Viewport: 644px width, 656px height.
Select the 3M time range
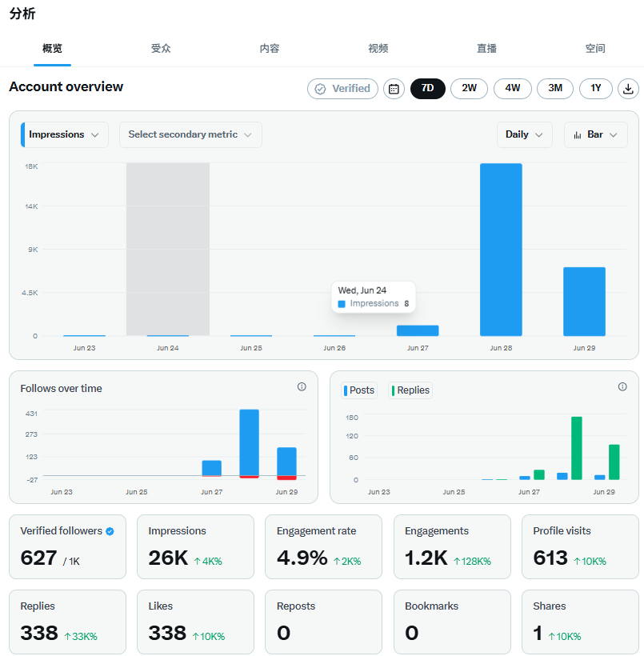pos(555,89)
